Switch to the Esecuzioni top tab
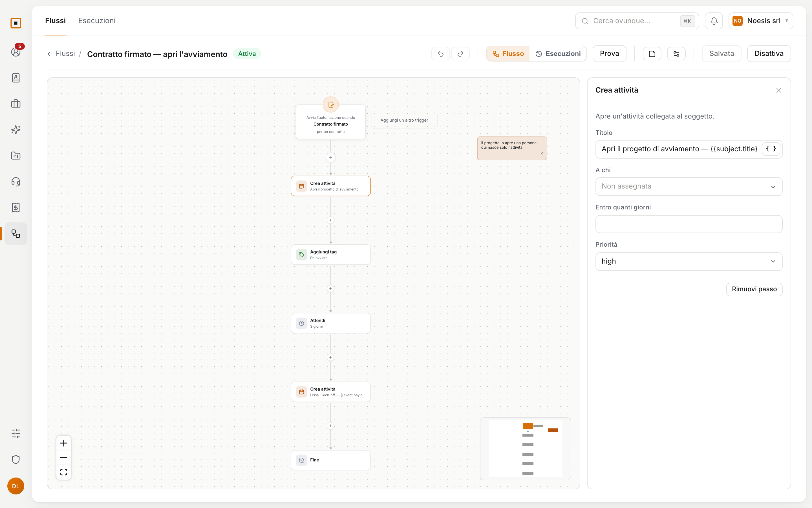 click(x=97, y=21)
